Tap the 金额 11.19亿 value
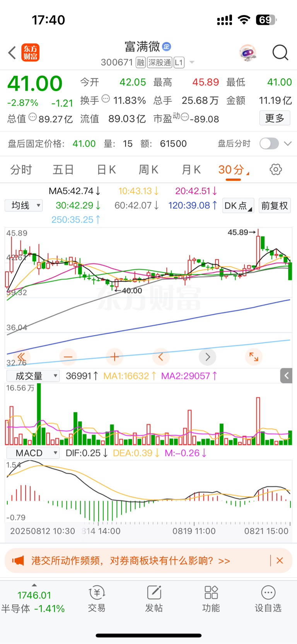Image resolution: width=297 pixels, height=644 pixels. pos(275,101)
